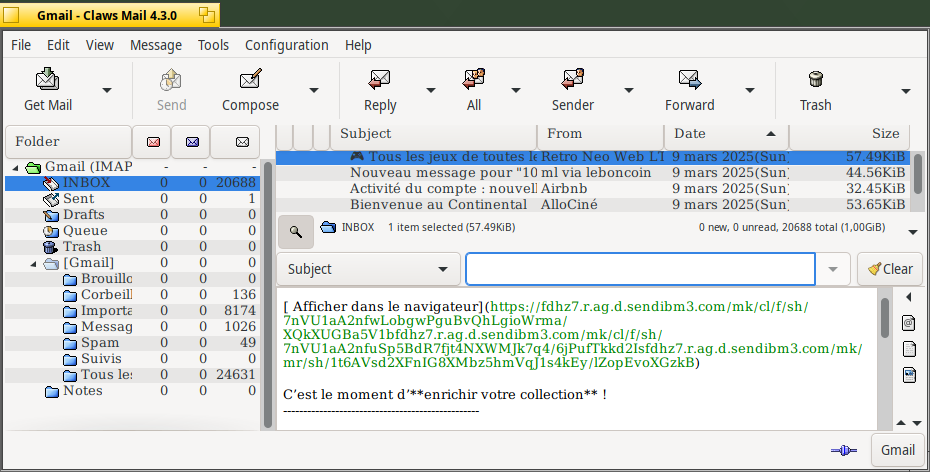Toggle online/offline connection plug icon

pyautogui.click(x=844, y=451)
